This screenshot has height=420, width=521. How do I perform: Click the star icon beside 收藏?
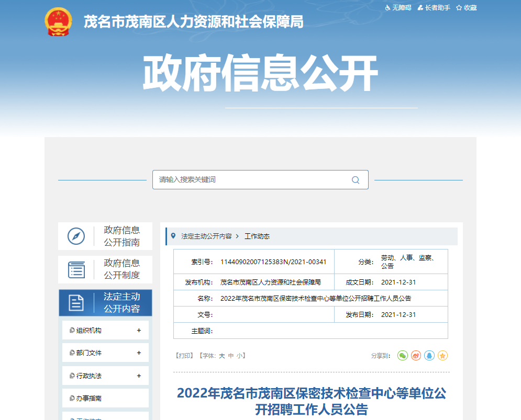coord(459,8)
